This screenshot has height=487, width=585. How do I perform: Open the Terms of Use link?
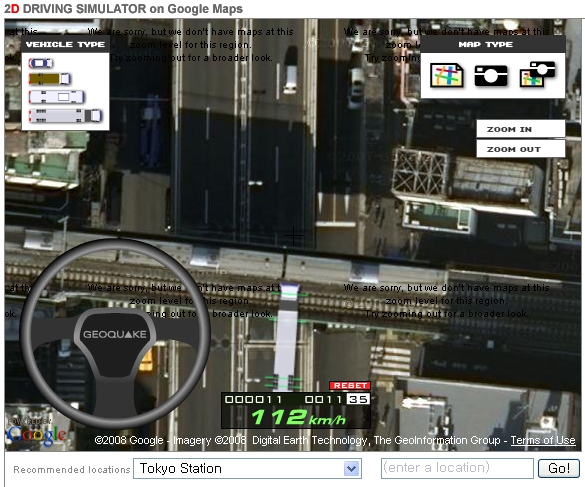point(543,440)
